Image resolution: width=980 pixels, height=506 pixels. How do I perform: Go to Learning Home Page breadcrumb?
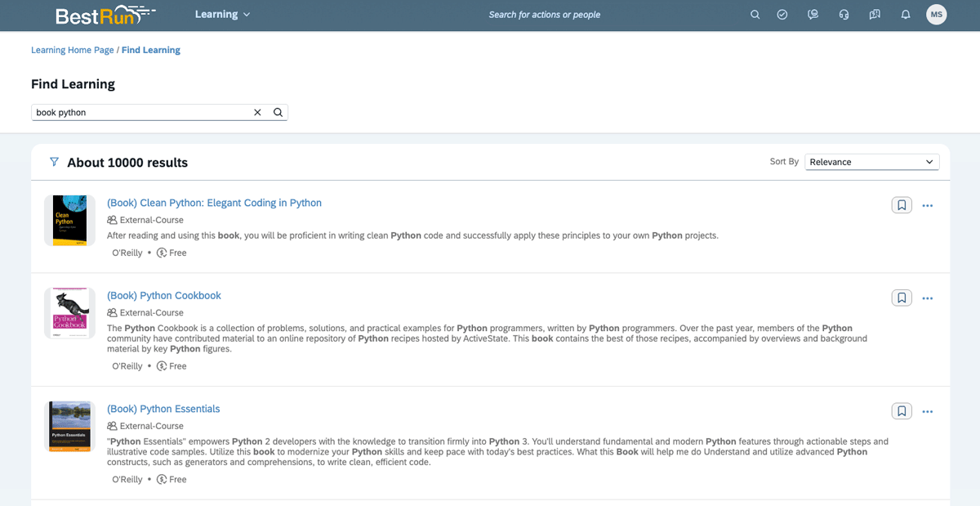tap(73, 50)
